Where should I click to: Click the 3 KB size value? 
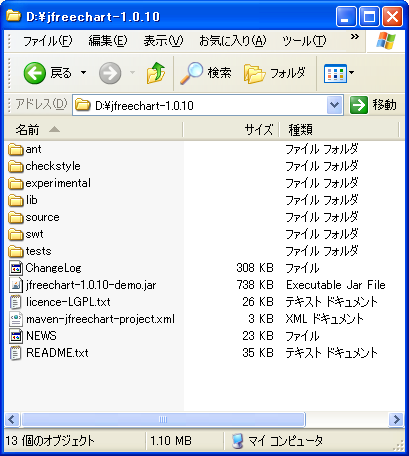[261, 319]
